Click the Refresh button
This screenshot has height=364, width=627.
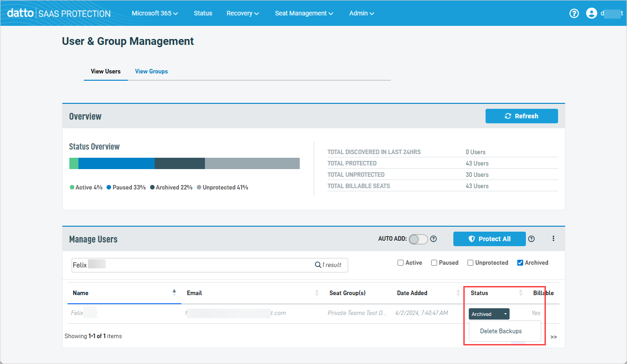(x=521, y=116)
